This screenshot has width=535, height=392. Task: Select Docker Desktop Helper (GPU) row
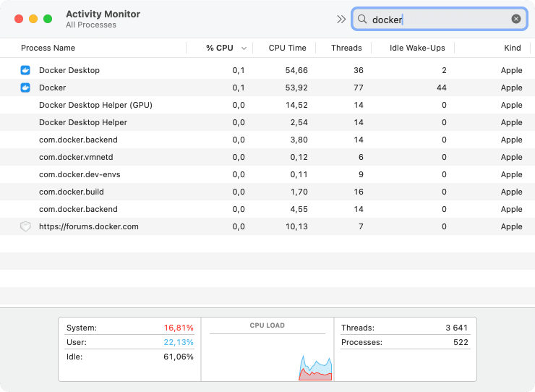(267, 105)
